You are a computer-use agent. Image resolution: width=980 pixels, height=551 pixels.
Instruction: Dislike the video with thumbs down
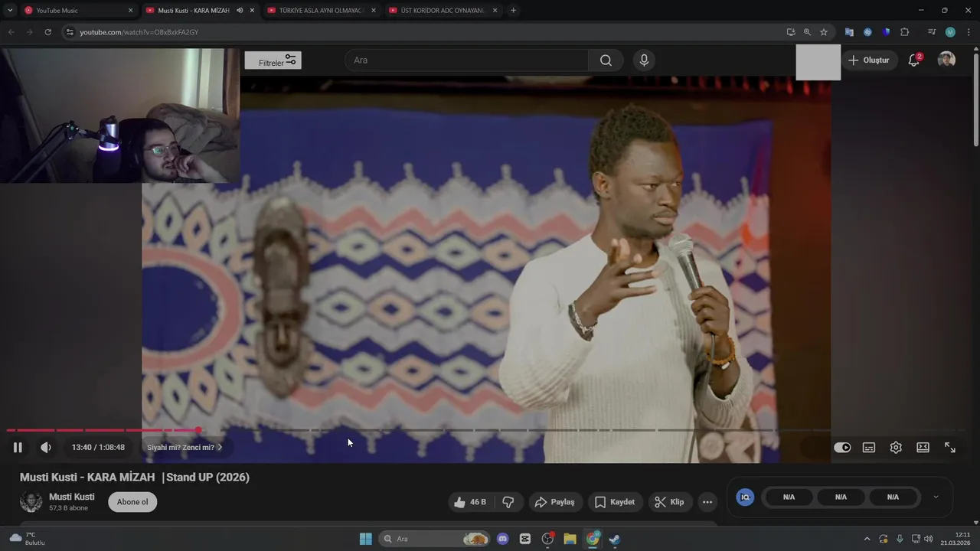pyautogui.click(x=508, y=502)
